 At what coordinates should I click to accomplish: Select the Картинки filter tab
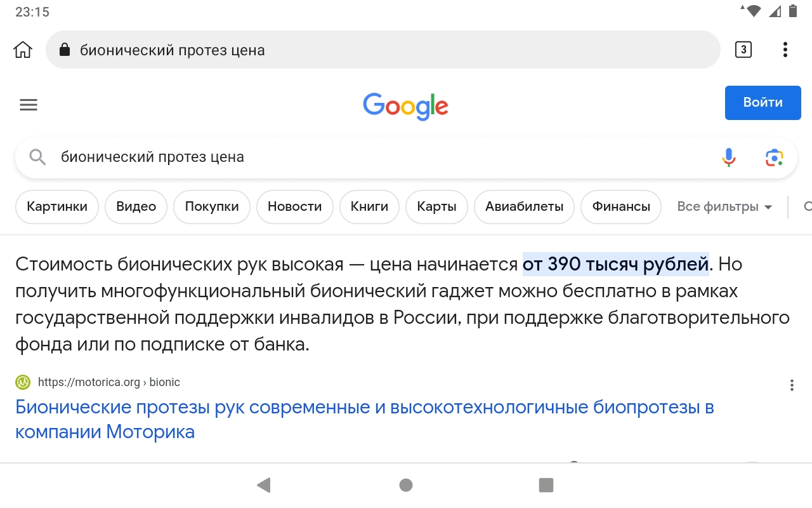tap(57, 206)
